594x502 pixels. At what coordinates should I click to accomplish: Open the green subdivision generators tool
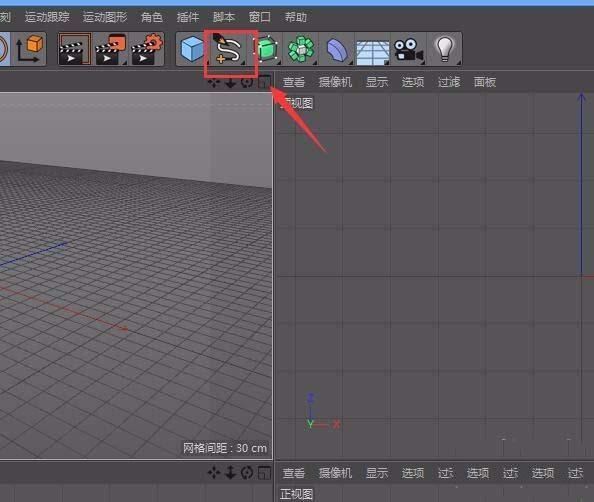pos(267,49)
